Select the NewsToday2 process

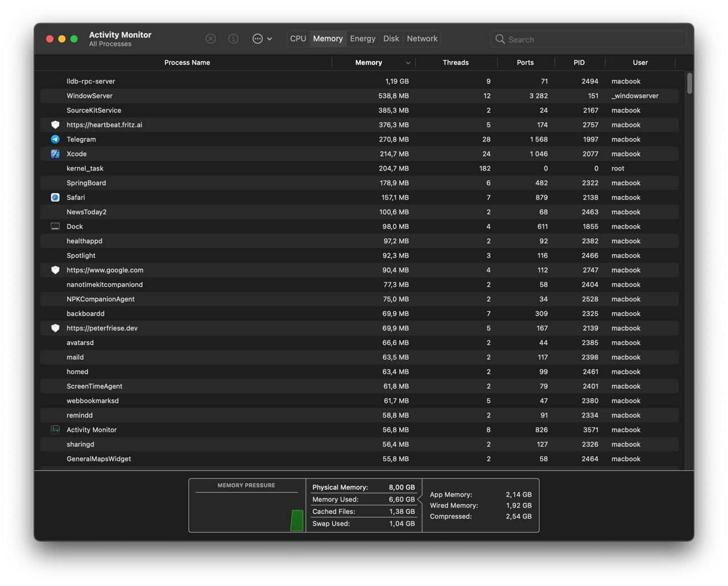[x=359, y=212]
